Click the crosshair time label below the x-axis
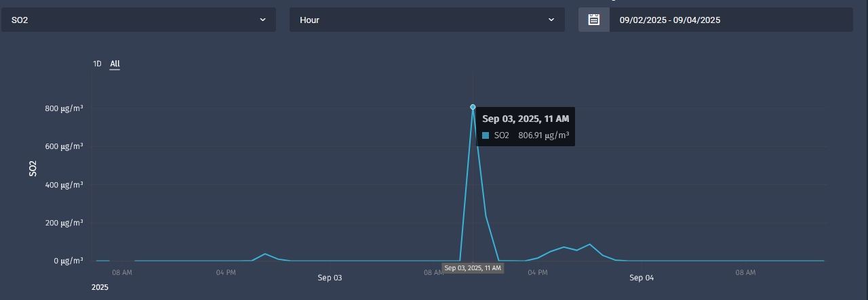The height and width of the screenshot is (300, 868). pyautogui.click(x=473, y=268)
